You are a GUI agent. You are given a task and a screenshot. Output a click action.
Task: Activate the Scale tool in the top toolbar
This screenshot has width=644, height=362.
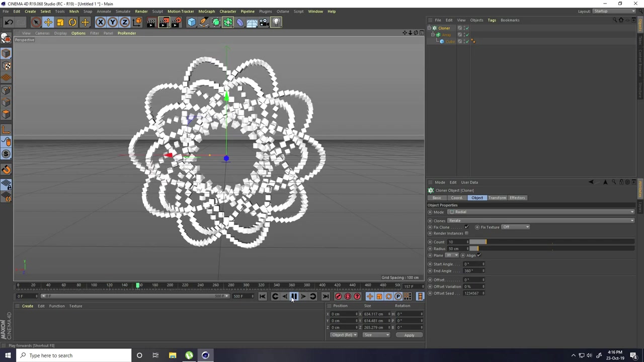pyautogui.click(x=60, y=22)
